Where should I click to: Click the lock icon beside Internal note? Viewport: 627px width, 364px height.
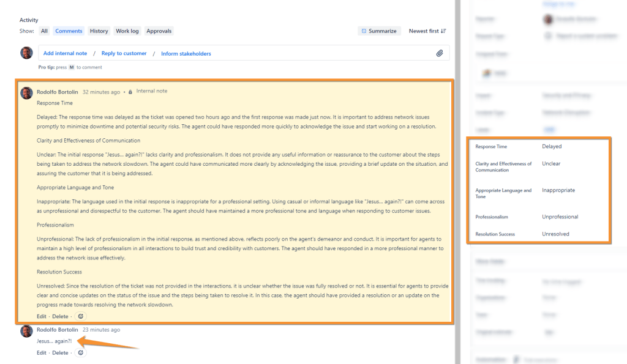click(x=130, y=92)
